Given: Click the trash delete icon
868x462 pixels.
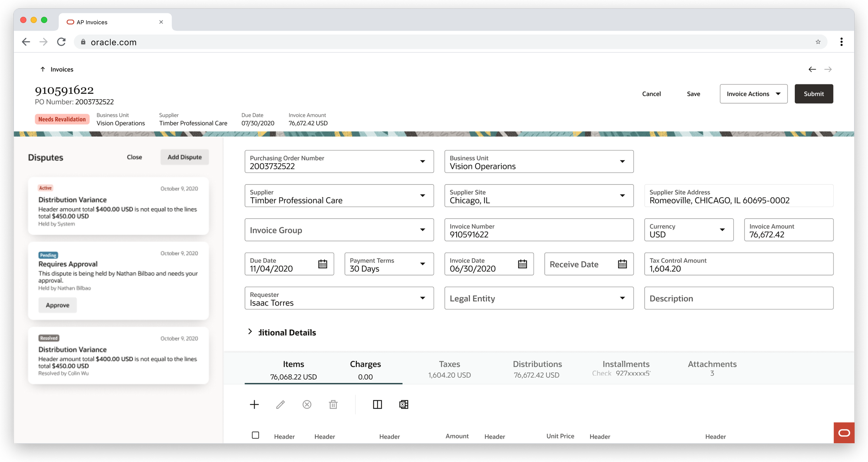Looking at the screenshot, I should point(333,404).
